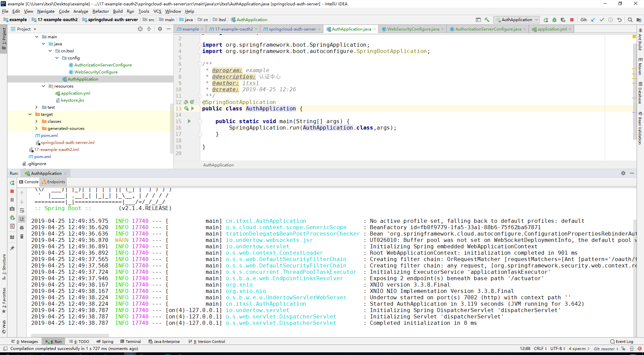The image size is (644, 355).
Task: Open the Refactor menu
Action: click(x=101, y=11)
